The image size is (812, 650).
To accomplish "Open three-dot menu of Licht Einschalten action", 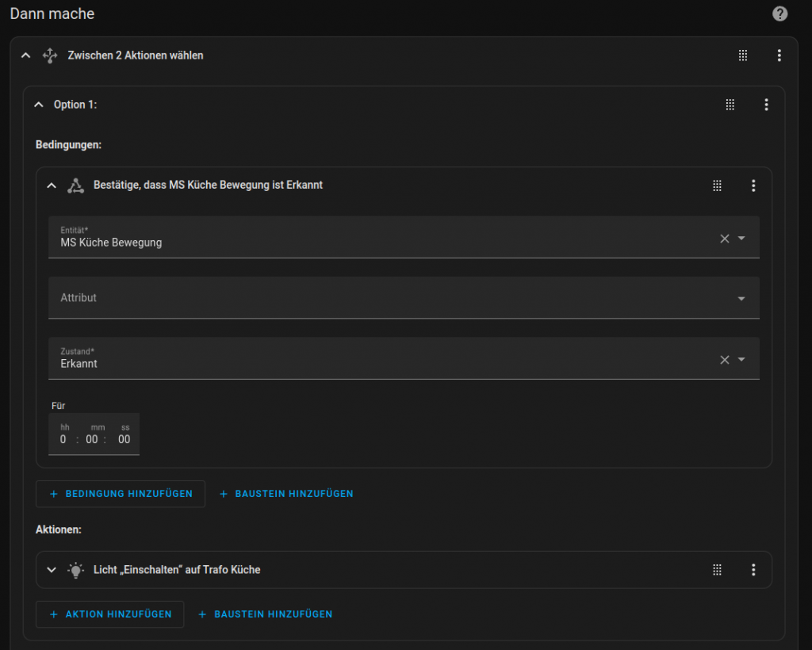I will tap(753, 570).
